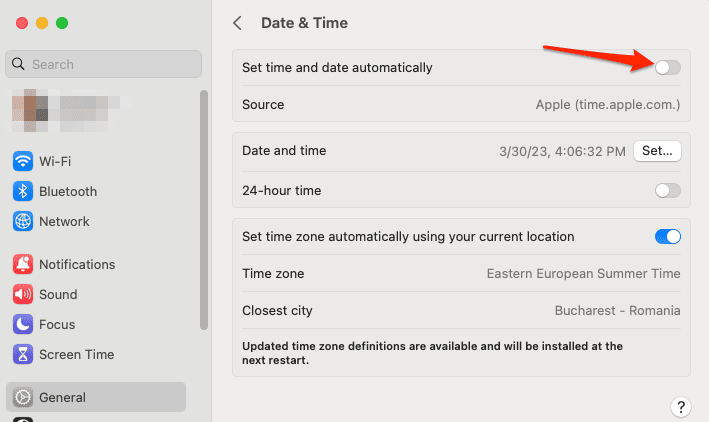Click the General gear icon

[23, 397]
